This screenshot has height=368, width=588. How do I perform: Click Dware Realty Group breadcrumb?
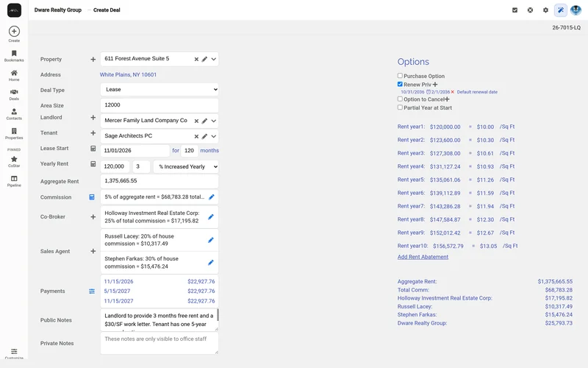tap(58, 10)
